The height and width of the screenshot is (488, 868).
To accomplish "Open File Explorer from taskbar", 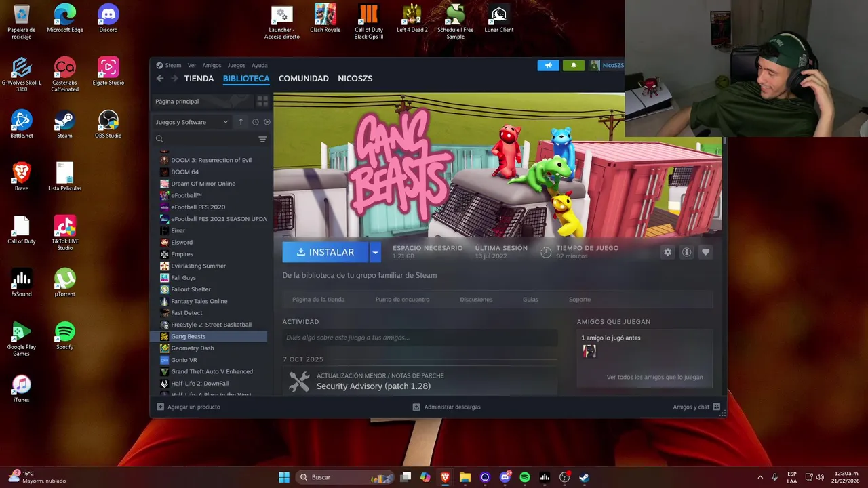I will (465, 477).
